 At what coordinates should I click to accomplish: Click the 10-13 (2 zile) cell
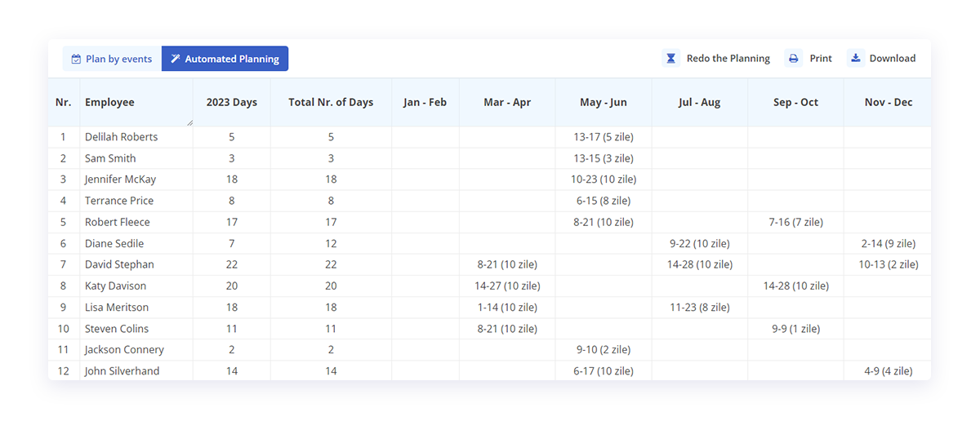[889, 264]
